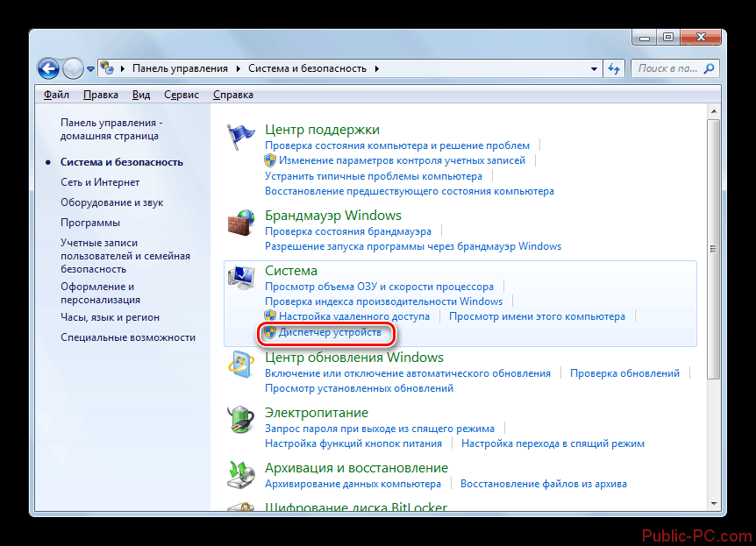
Task: Open the Правка menu
Action: point(101,95)
